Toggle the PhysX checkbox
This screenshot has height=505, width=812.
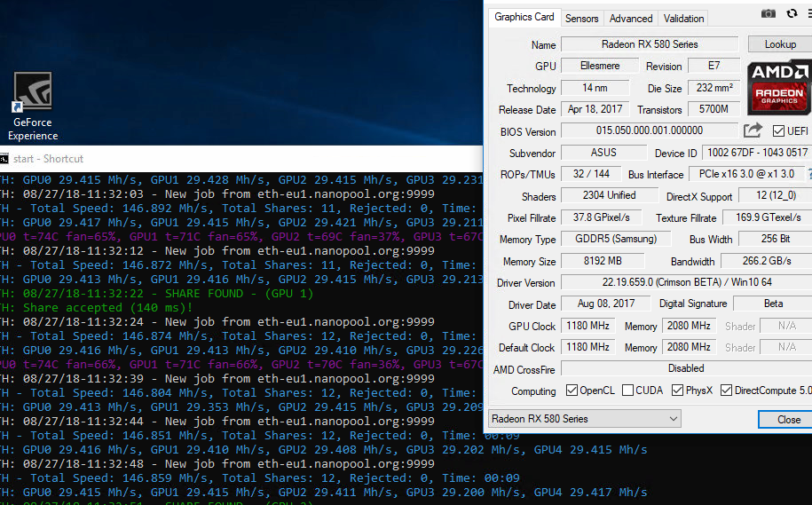678,391
